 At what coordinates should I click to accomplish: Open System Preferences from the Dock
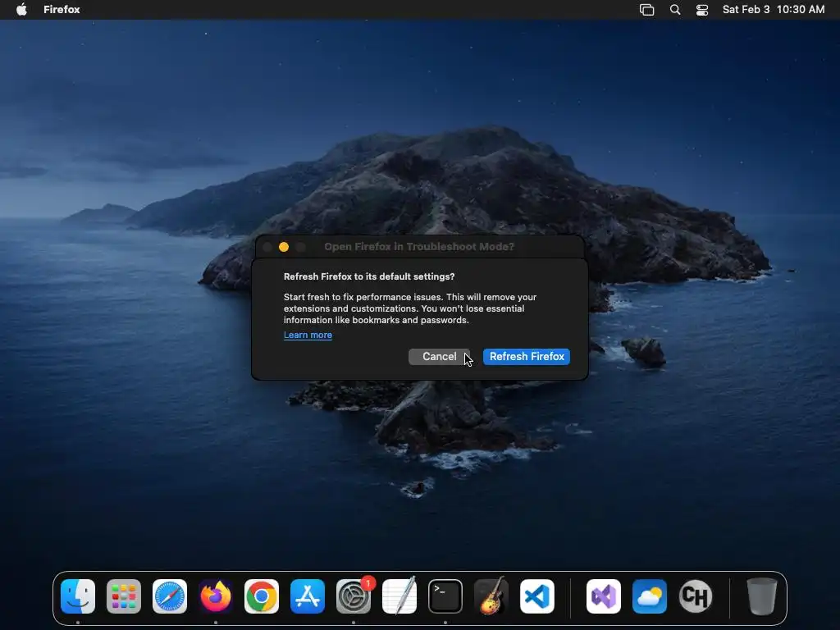pos(354,596)
